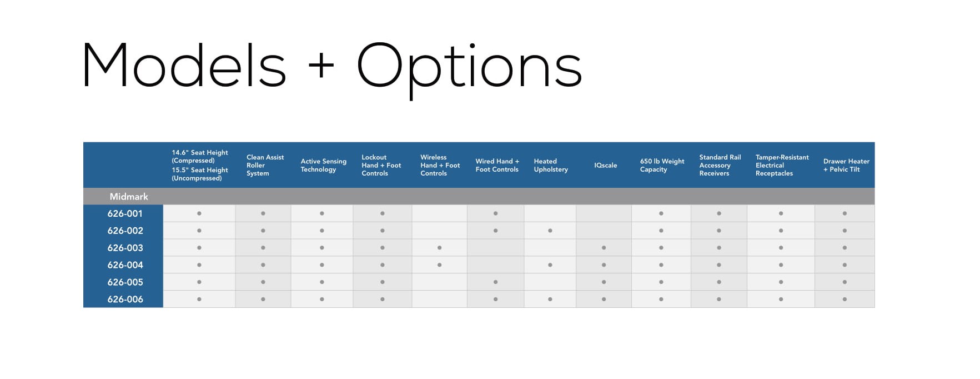The height and width of the screenshot is (379, 980).
Task: Click the Wireless Hand + Foot dot for 626-004
Action: click(439, 265)
